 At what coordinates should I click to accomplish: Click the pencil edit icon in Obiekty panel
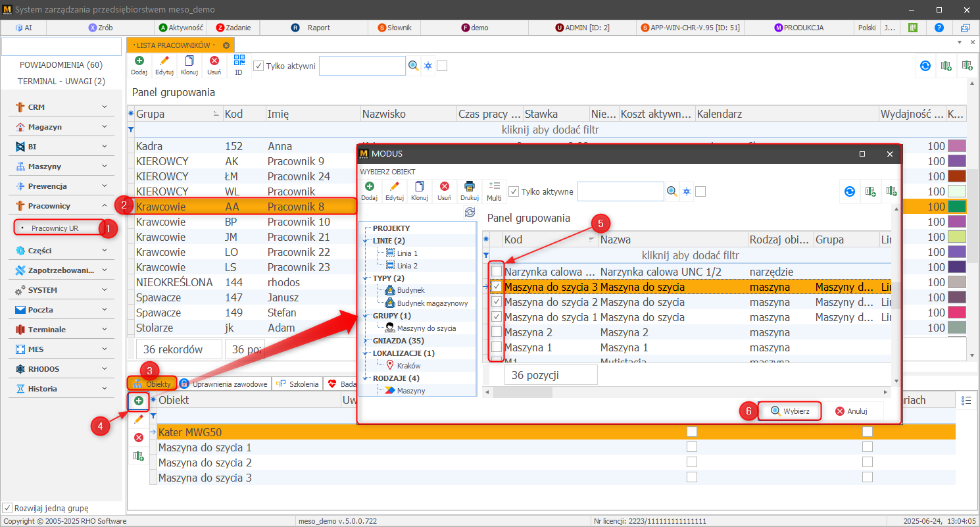click(x=139, y=419)
